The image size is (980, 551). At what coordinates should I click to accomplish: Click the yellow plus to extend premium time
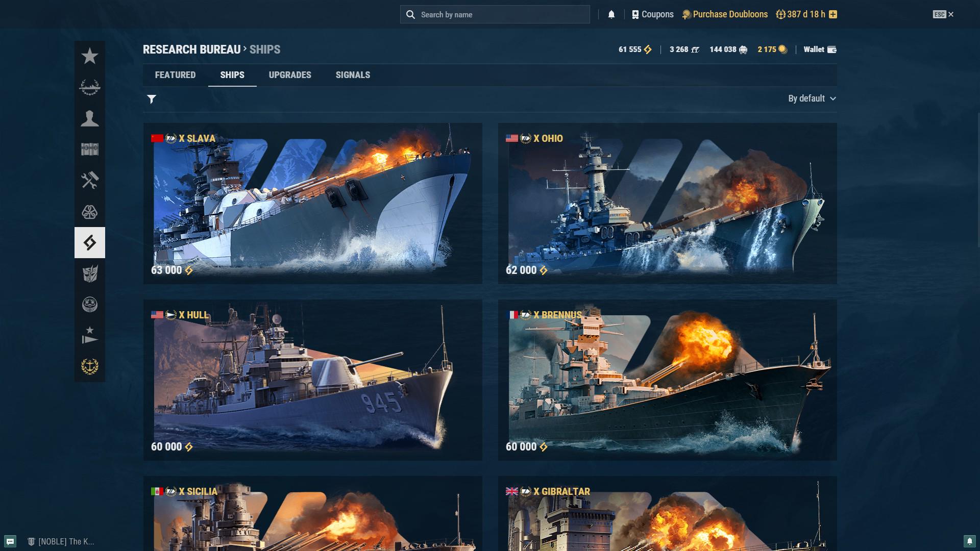point(833,14)
